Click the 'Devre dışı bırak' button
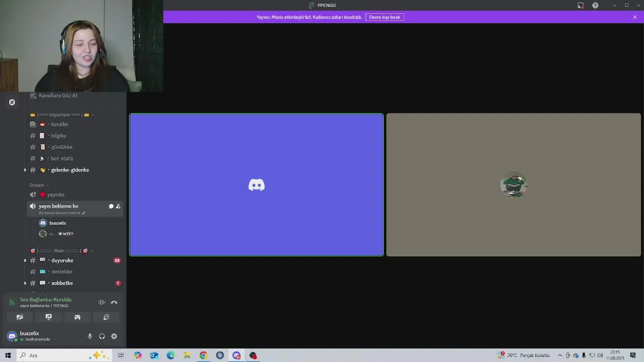 click(x=385, y=17)
